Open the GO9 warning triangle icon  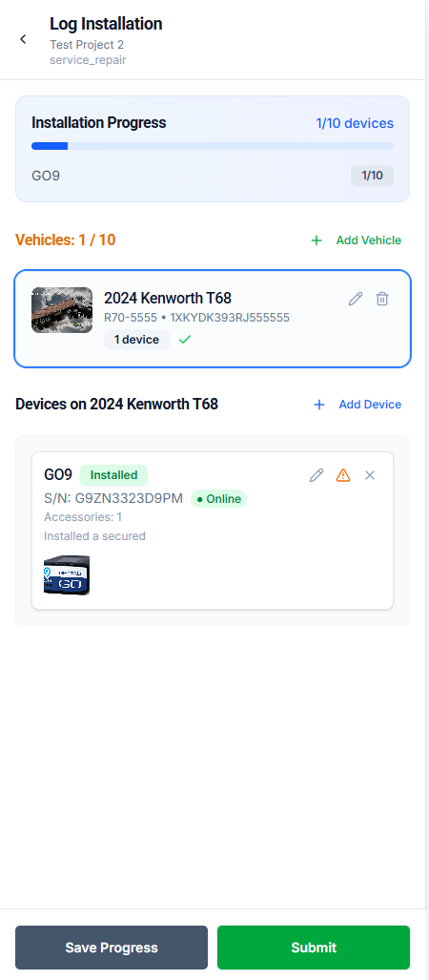point(343,475)
